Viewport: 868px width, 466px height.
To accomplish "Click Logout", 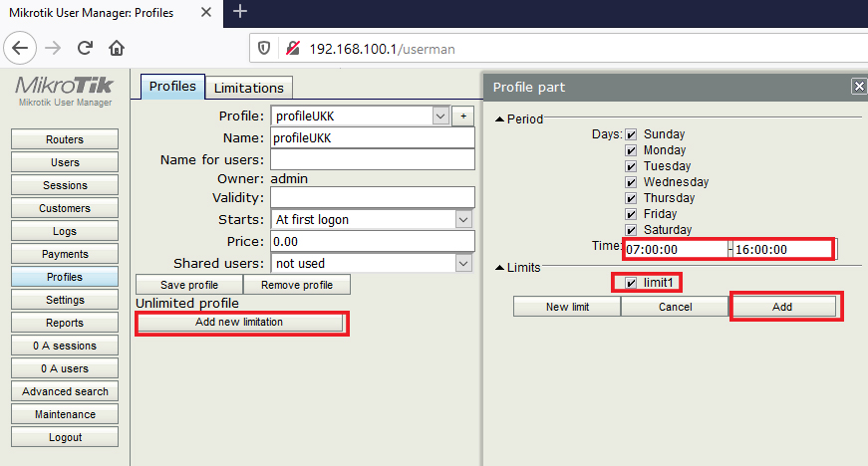I will click(65, 437).
